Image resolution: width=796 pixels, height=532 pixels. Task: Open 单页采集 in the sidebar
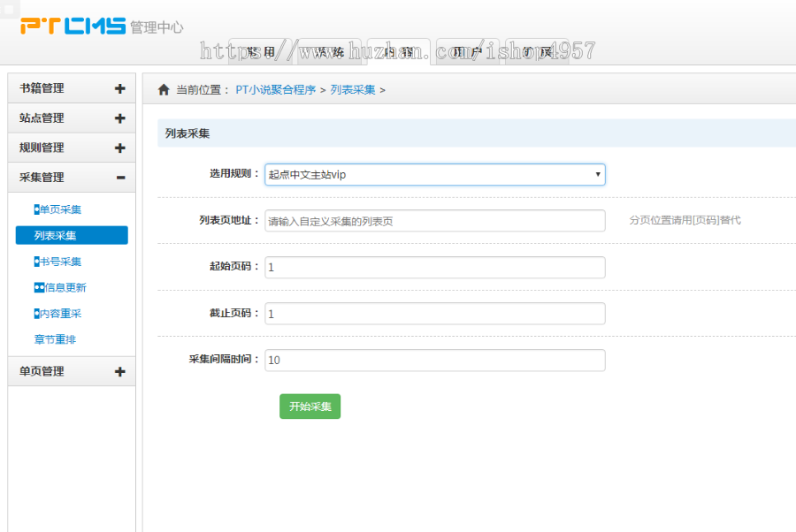click(57, 209)
